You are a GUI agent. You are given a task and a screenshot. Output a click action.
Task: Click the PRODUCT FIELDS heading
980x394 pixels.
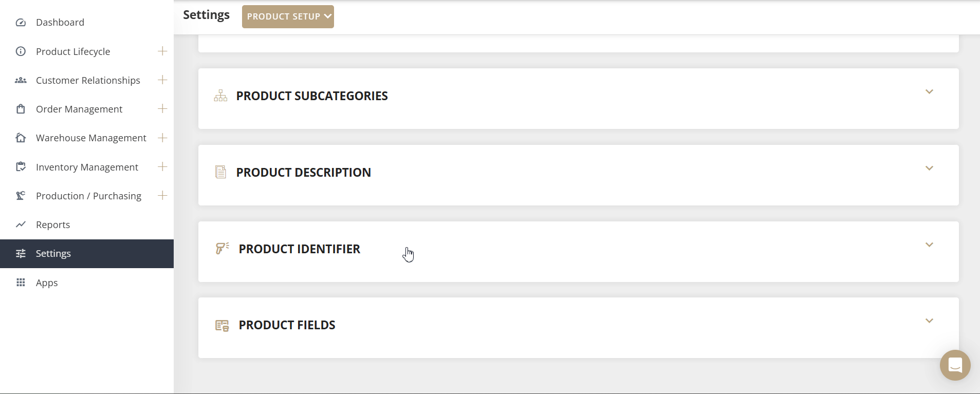pyautogui.click(x=287, y=325)
